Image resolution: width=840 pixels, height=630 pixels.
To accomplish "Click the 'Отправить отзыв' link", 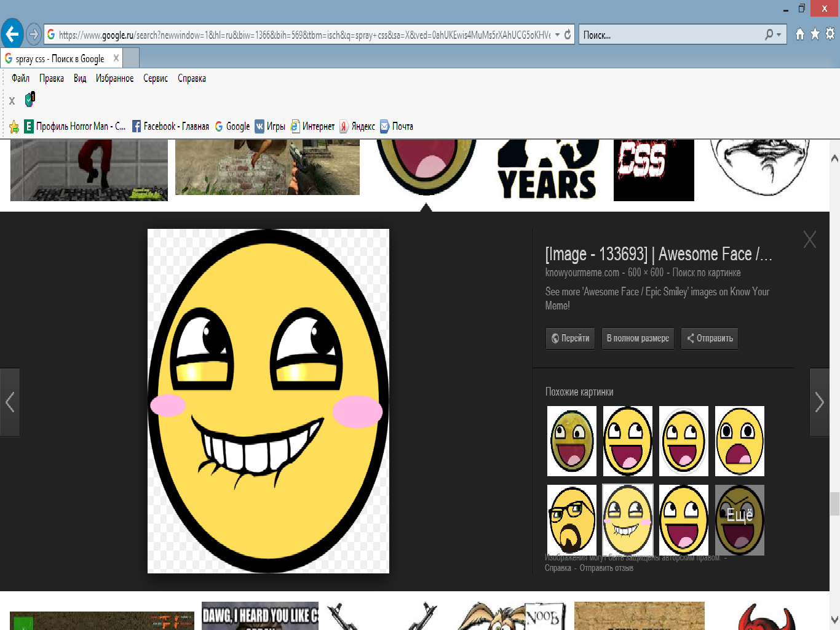I will point(606,568).
